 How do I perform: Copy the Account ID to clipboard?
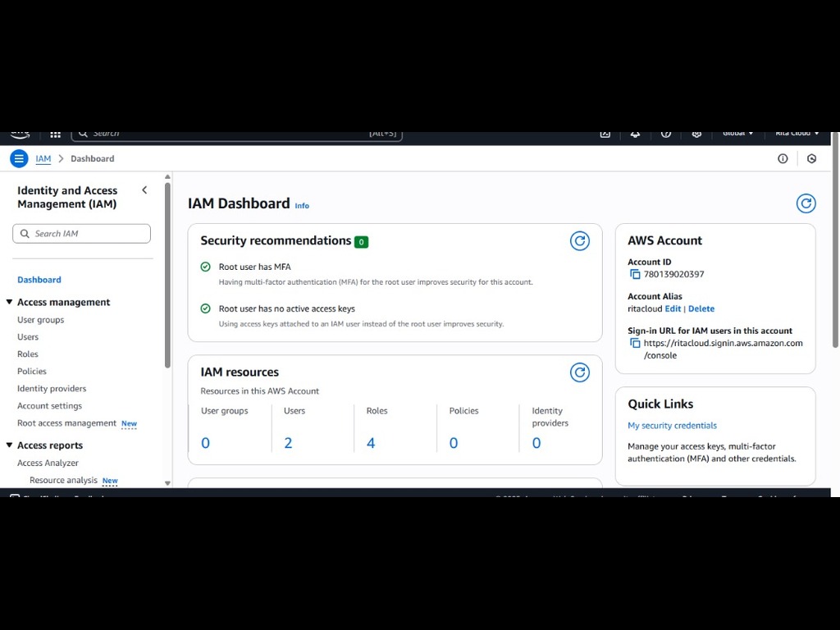(635, 274)
